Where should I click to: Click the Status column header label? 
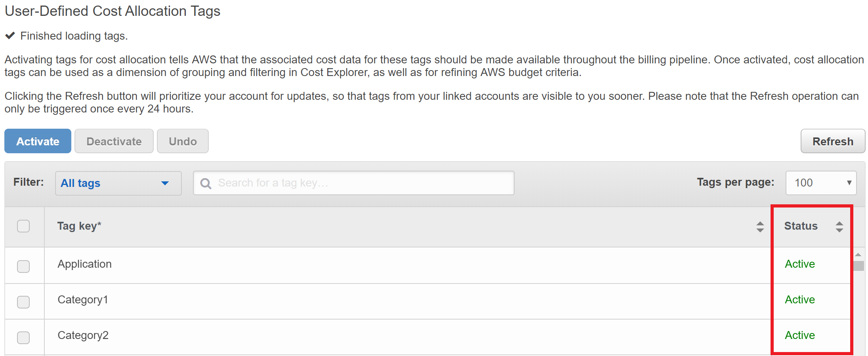[801, 226]
